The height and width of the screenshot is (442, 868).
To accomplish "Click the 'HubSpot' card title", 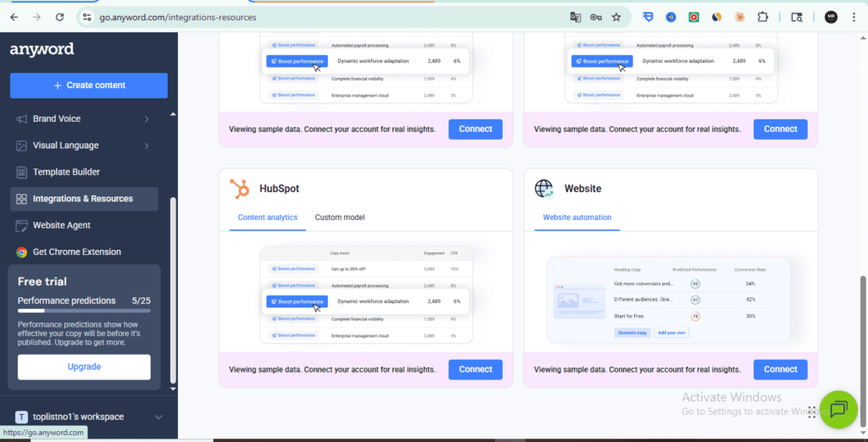I will [x=279, y=189].
